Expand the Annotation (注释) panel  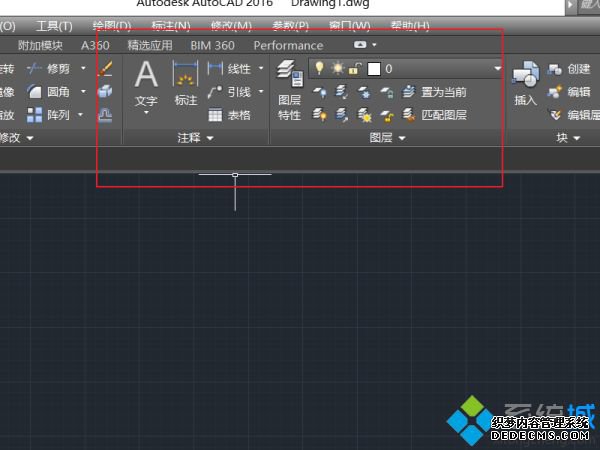(x=195, y=138)
